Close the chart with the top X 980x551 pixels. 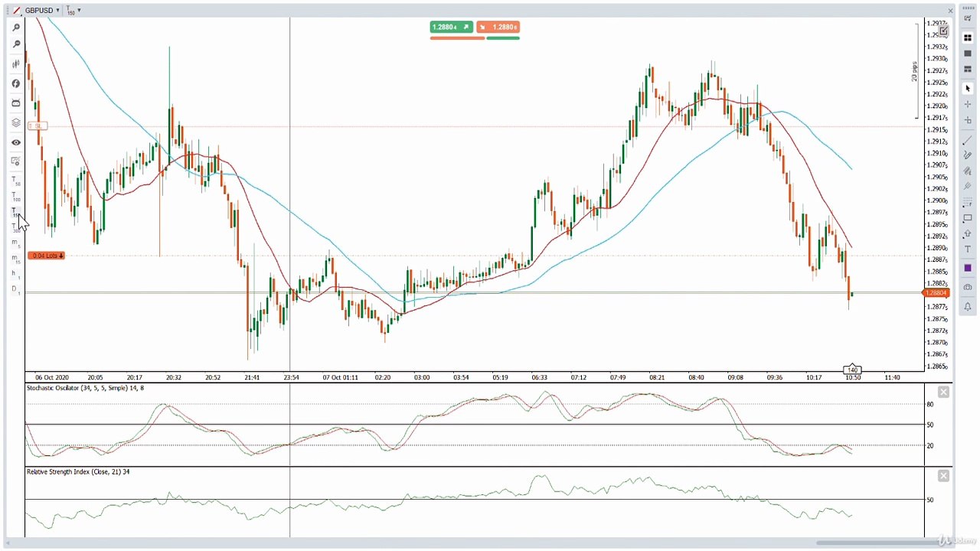click(951, 11)
